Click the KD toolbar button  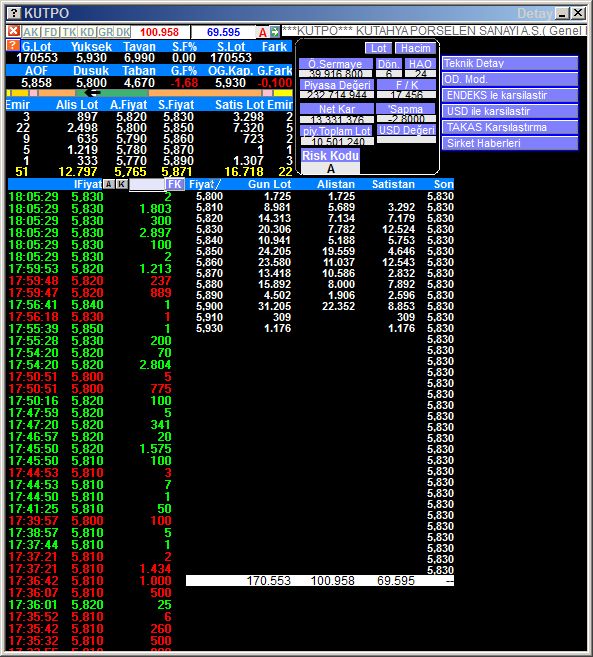pos(87,32)
